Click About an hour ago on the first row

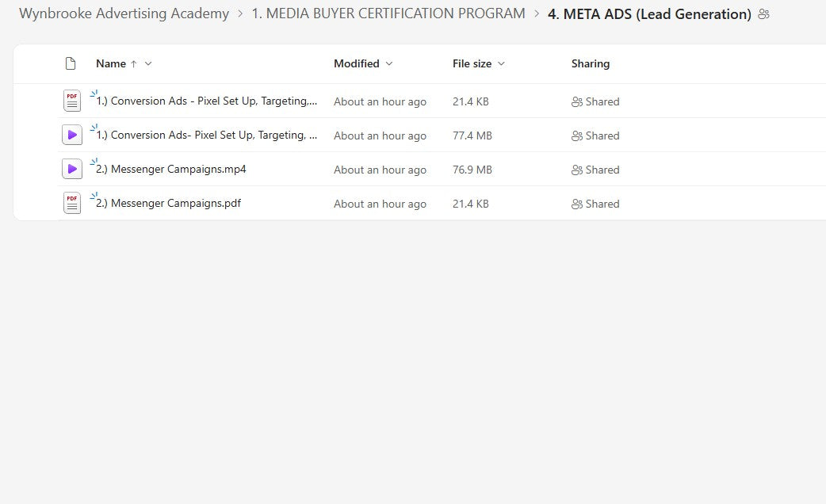click(380, 101)
